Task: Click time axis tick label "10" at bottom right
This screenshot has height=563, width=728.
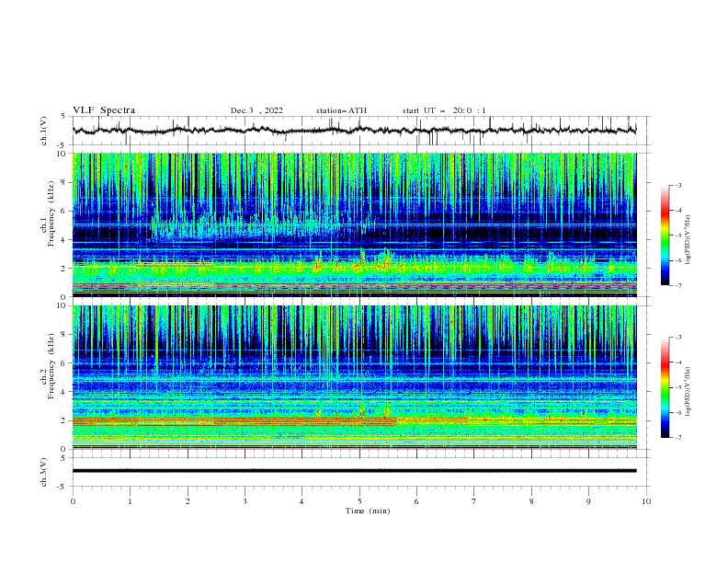Action: pyautogui.click(x=646, y=501)
